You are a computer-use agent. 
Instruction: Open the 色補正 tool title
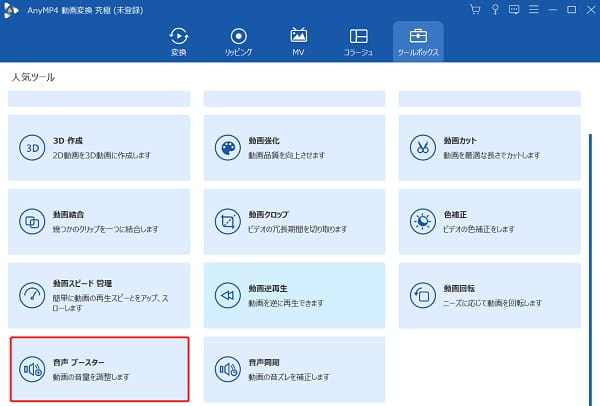pyautogui.click(x=455, y=214)
